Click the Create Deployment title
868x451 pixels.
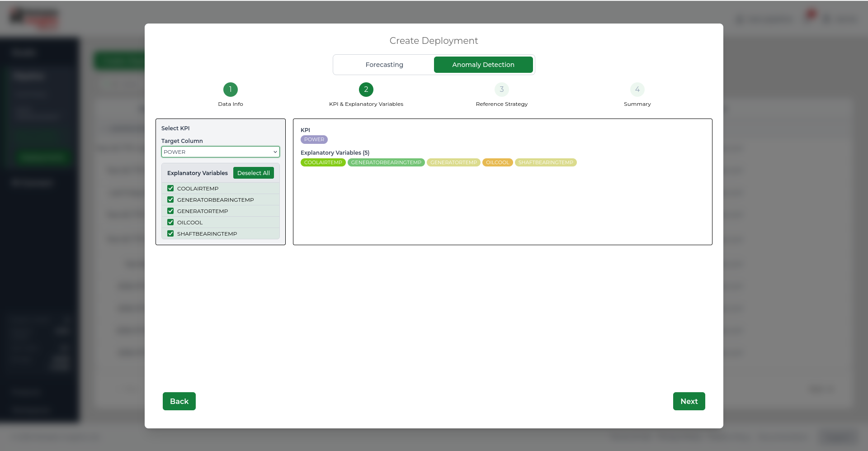tap(434, 41)
